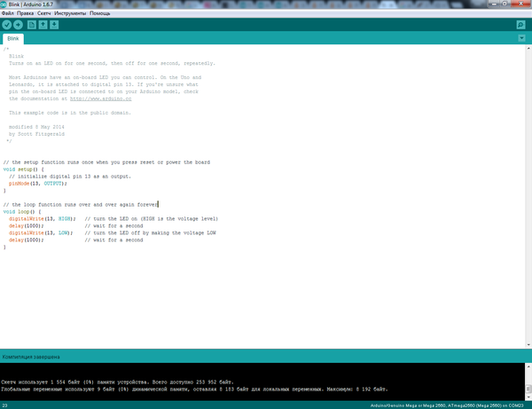Screen dimensions: 532x409
Task: Click the 'pinMode(13, OUTPUT);' line
Action: point(37,184)
